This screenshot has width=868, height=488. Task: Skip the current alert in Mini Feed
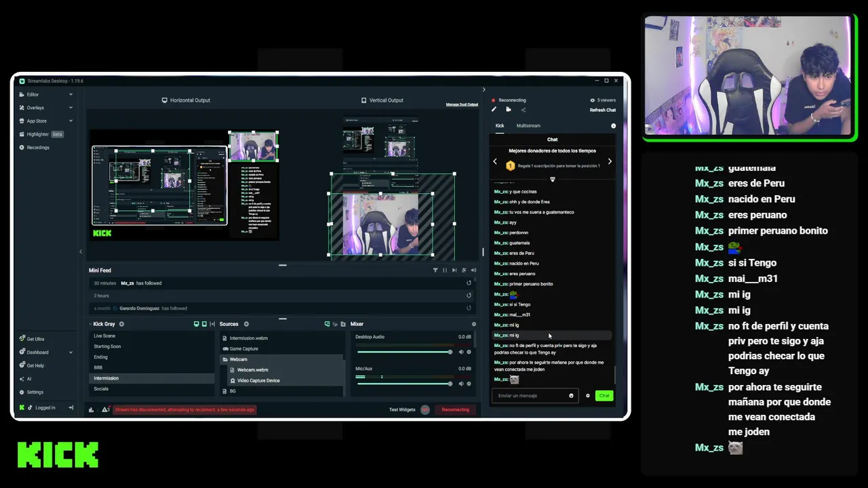pos(454,270)
